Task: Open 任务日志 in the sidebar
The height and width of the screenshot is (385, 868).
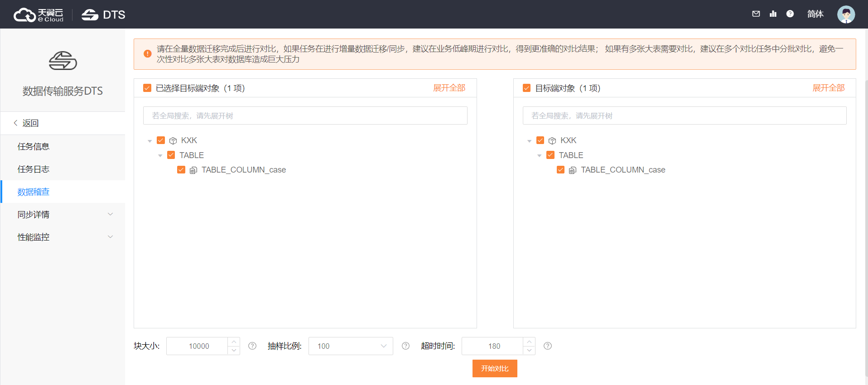Action: 34,169
